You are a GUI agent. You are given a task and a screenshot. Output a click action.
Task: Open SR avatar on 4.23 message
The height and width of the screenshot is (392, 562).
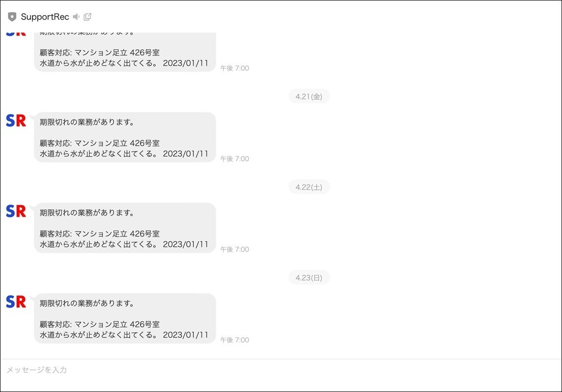[x=16, y=302]
